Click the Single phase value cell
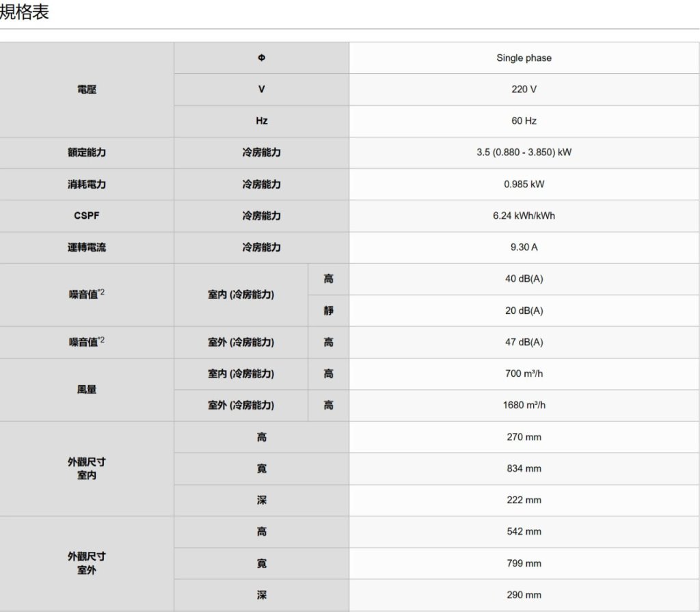Viewport: 700px width, 612px height. point(524,58)
